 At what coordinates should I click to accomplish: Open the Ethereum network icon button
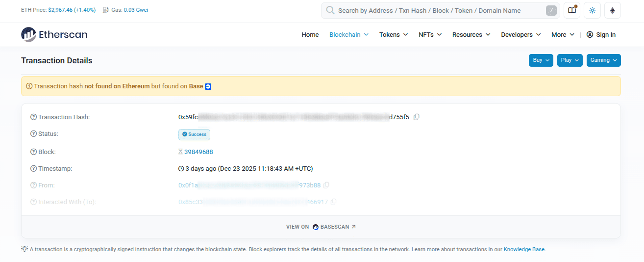[612, 10]
